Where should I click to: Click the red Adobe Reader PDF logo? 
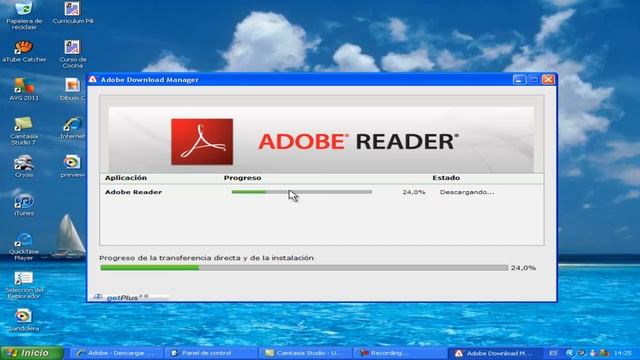click(202, 142)
